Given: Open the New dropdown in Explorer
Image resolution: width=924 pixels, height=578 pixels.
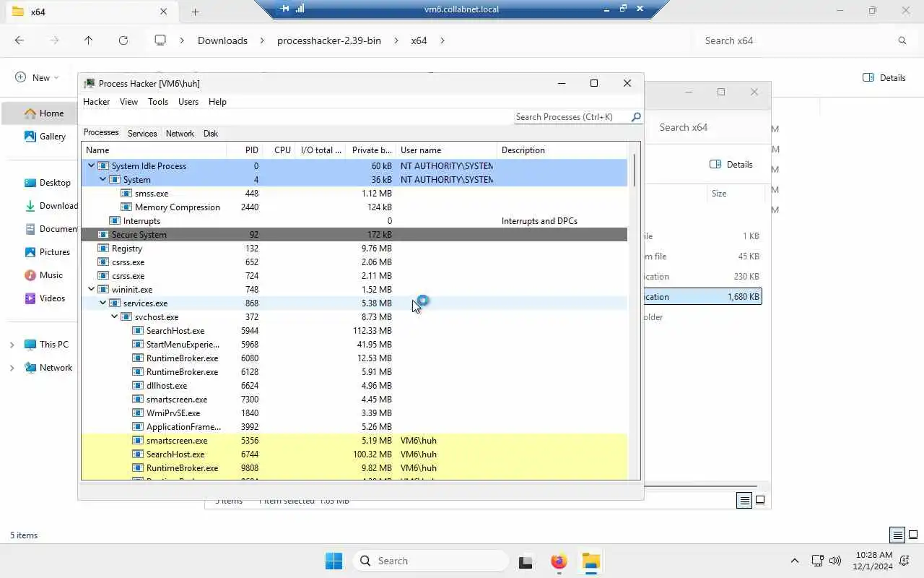Looking at the screenshot, I should coord(36,78).
